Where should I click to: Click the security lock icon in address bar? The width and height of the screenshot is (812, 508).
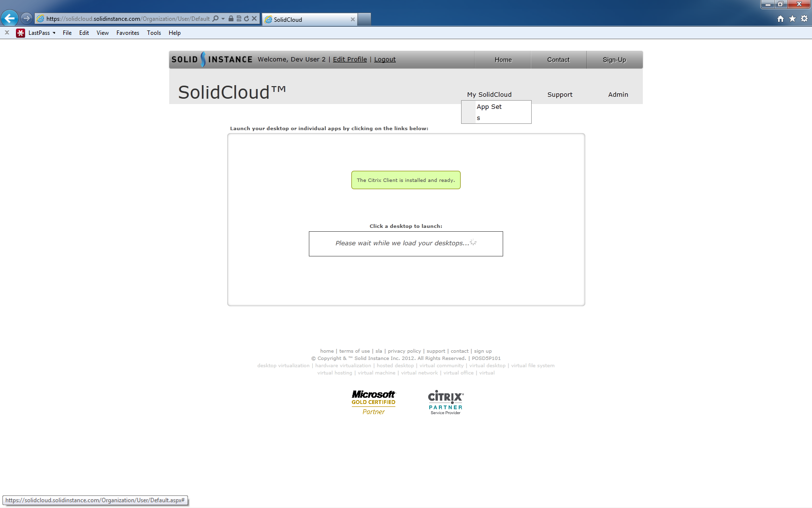231,19
